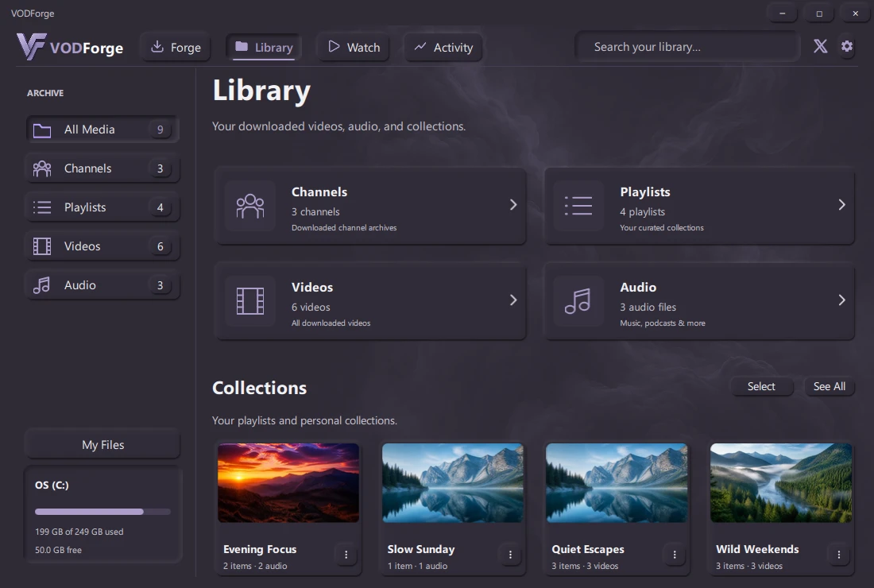Open Quiet Escapes more options menu
The width and height of the screenshot is (874, 588).
pyautogui.click(x=675, y=555)
